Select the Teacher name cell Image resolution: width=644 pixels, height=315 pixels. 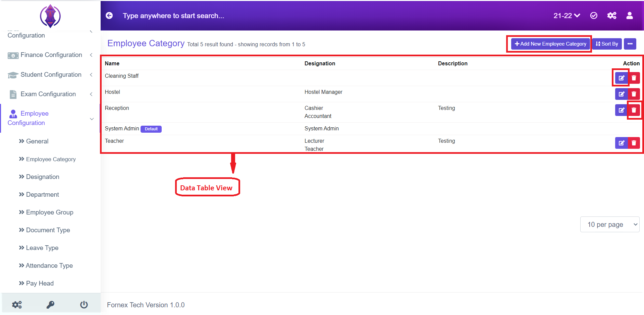coord(114,141)
